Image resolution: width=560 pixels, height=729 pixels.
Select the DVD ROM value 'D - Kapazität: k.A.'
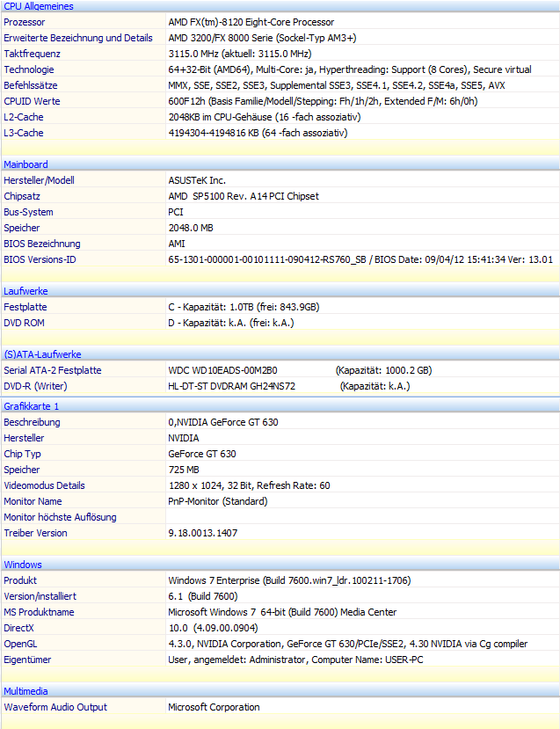pyautogui.click(x=231, y=322)
